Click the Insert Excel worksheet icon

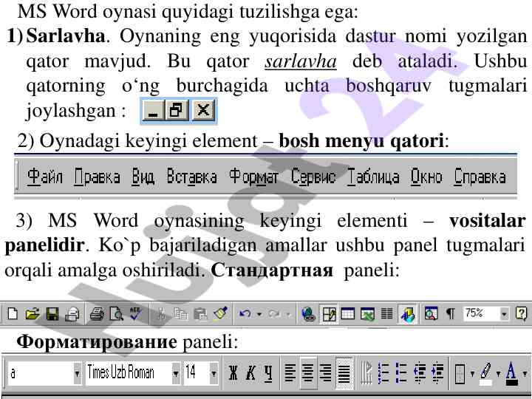coord(367,314)
